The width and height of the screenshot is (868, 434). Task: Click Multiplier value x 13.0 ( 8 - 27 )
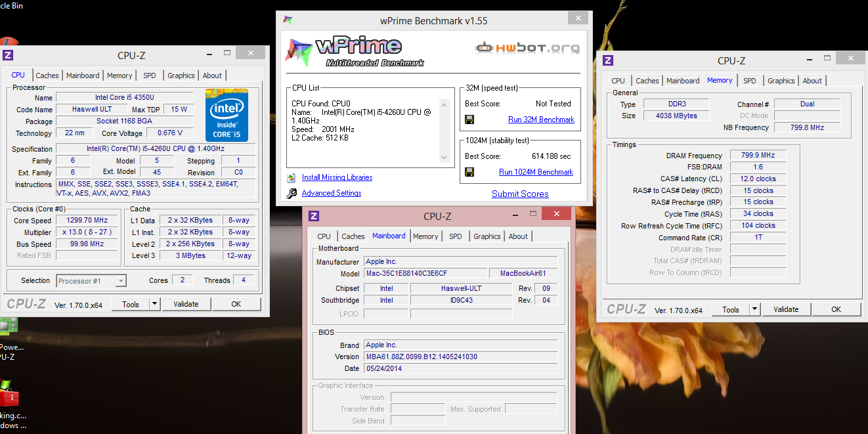[x=87, y=232]
